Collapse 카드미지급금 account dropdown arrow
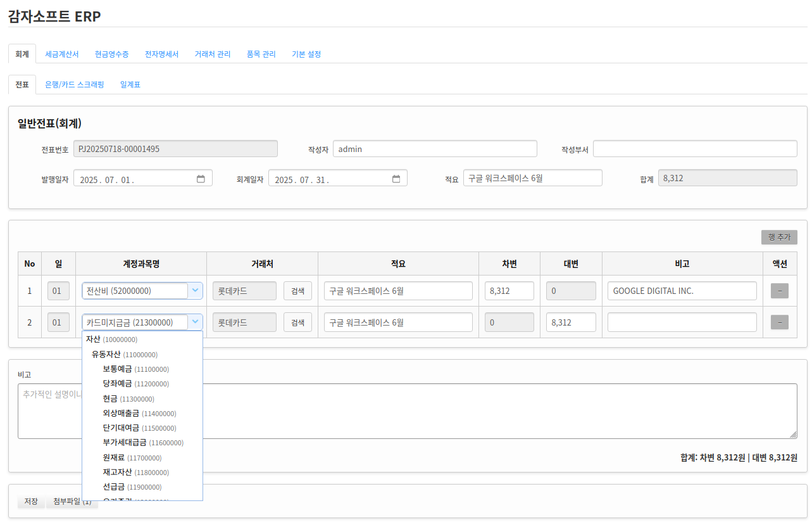 (196, 322)
